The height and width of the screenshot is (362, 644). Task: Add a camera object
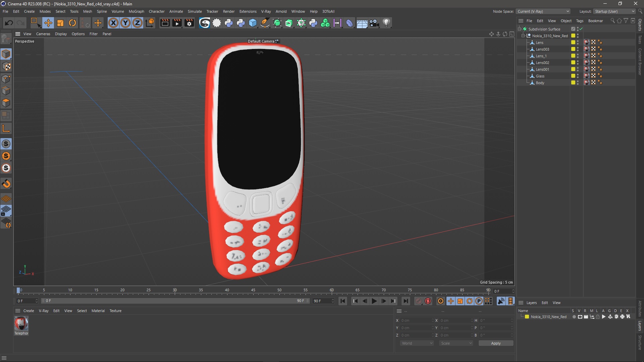374,23
